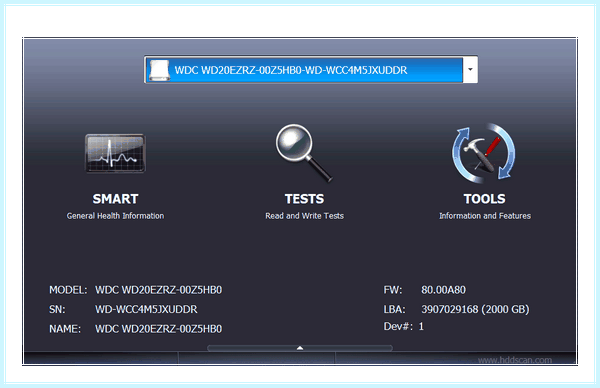
Task: Click the MODEL: field label
Action: pyautogui.click(x=68, y=290)
